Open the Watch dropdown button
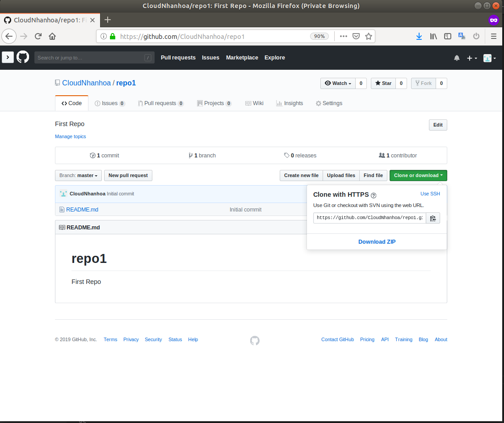The height and width of the screenshot is (423, 504). [338, 83]
